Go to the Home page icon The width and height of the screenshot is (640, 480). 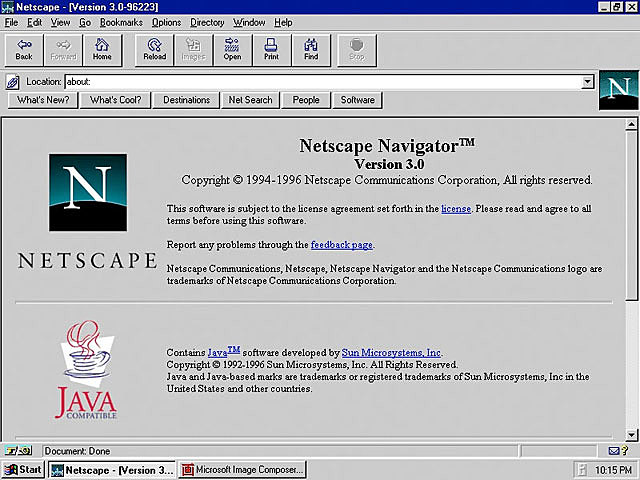click(x=102, y=50)
